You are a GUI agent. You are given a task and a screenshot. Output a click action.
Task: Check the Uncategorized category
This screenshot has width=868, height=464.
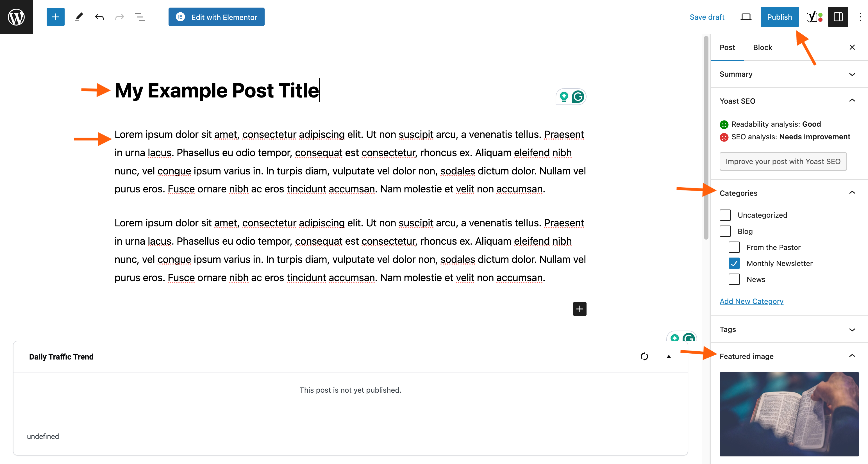click(x=725, y=215)
